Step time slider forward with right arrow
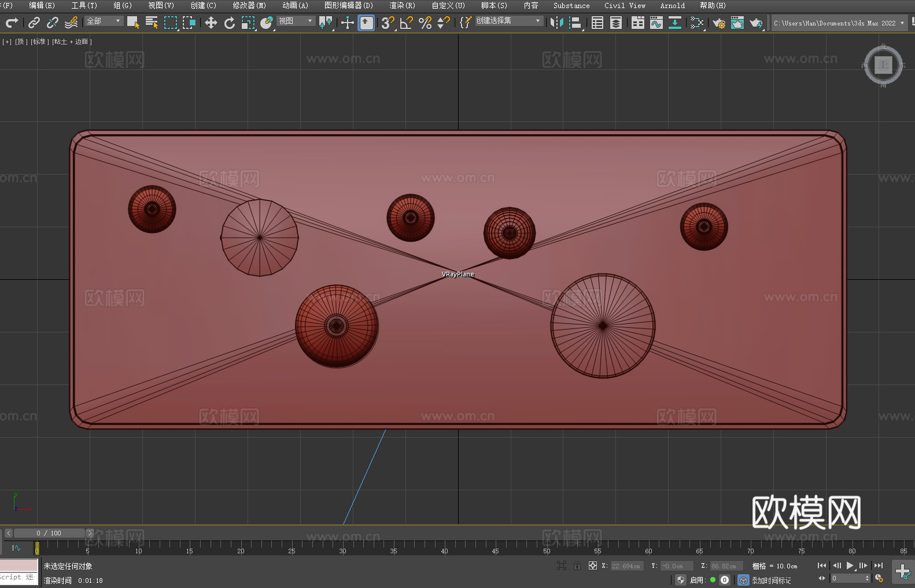Screen dimensions: 915x588 pos(90,533)
